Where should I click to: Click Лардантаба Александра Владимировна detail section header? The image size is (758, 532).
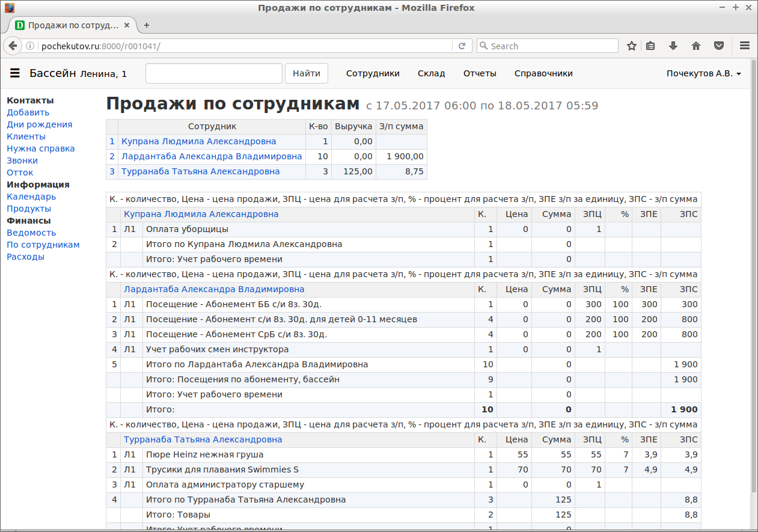214,289
